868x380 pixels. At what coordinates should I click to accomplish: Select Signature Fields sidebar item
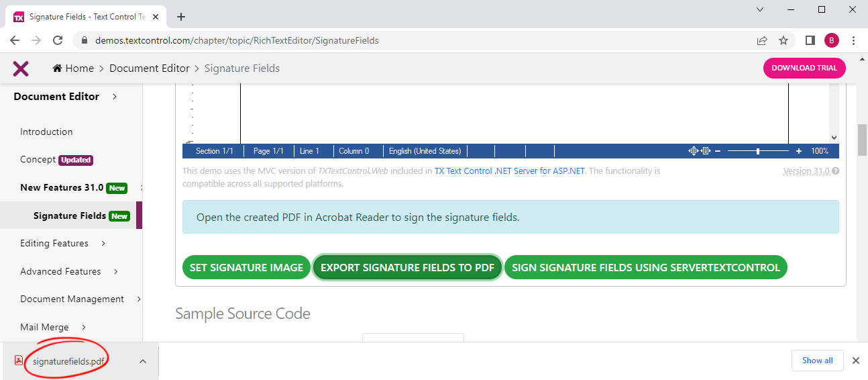point(70,216)
